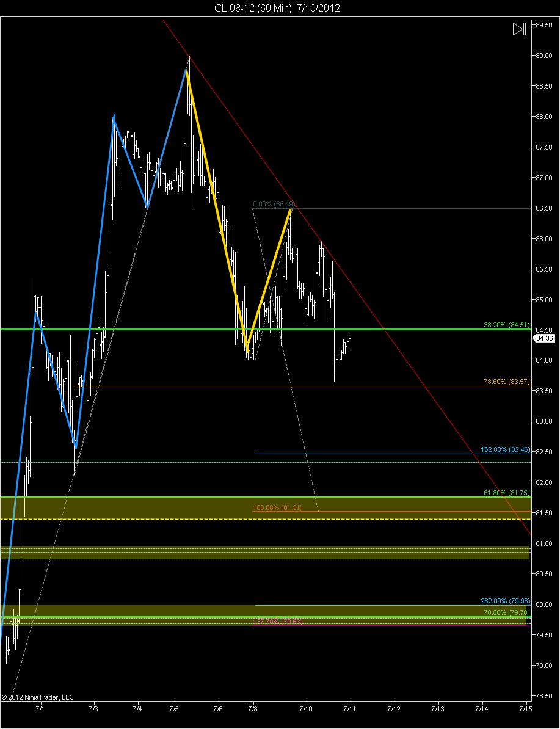Screen dimensions: 560x729
Task: Click the 7/10 date axis label
Action: (307, 708)
